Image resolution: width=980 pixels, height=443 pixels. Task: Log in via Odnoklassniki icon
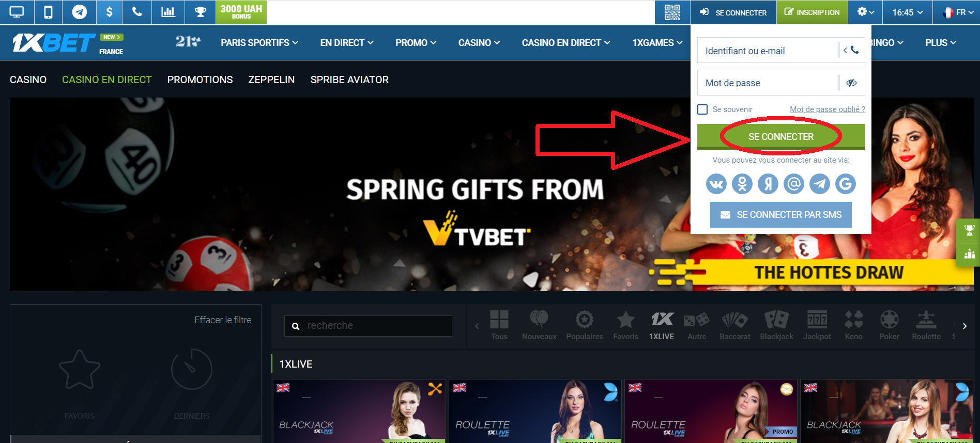742,184
